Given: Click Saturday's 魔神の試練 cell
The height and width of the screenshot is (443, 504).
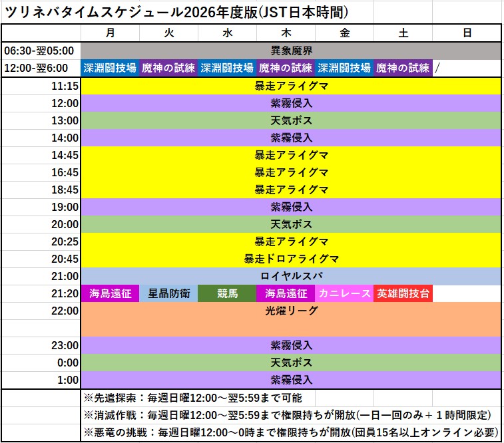Looking at the screenshot, I should pyautogui.click(x=403, y=68).
